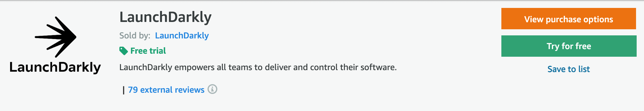The height and width of the screenshot is (111, 644).
Task: Open the LaunchDarkly seller link
Action: click(182, 36)
